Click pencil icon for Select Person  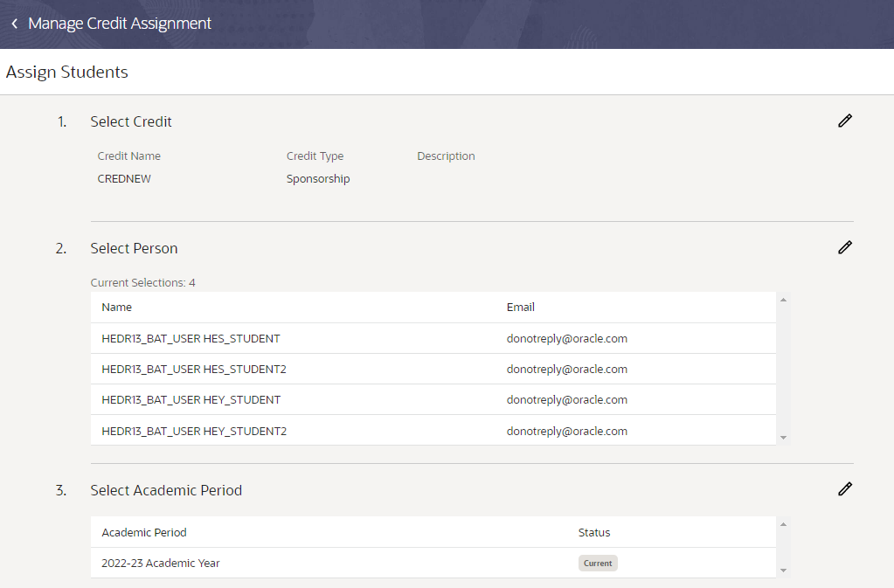click(x=844, y=248)
